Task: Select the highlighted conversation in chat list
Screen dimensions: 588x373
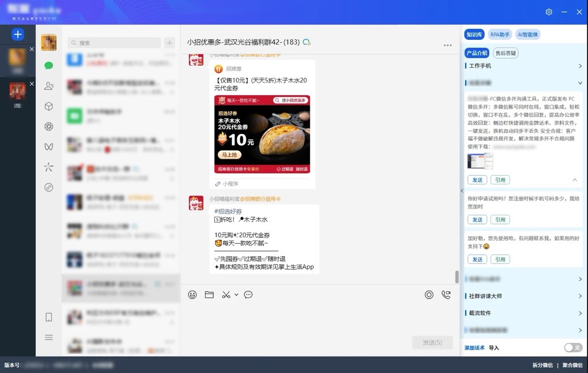Action: (x=121, y=288)
